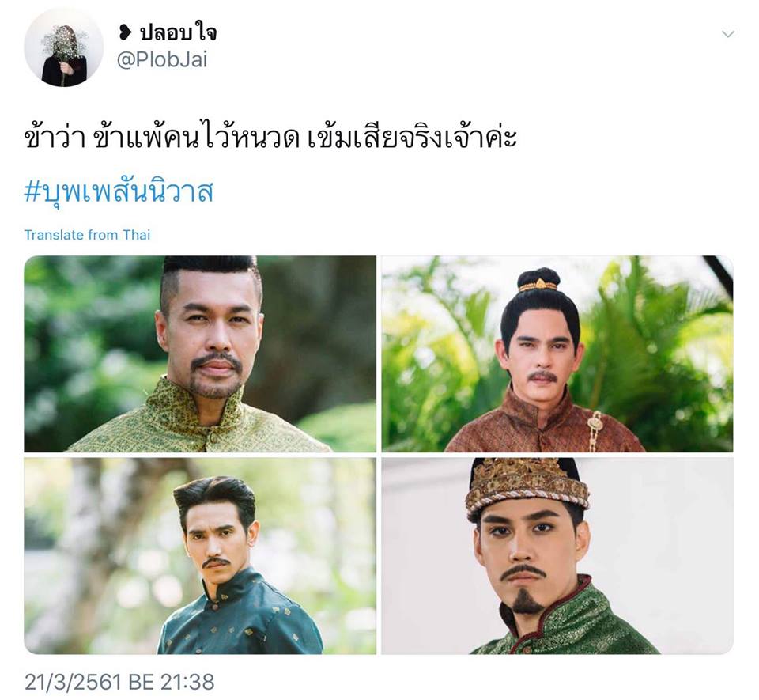Open photo of man with topknot bun
Screen dimensions: 759x700
click(557, 354)
